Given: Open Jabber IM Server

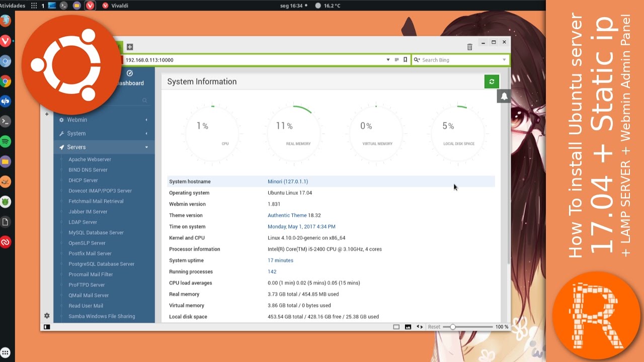Looking at the screenshot, I should (x=88, y=212).
